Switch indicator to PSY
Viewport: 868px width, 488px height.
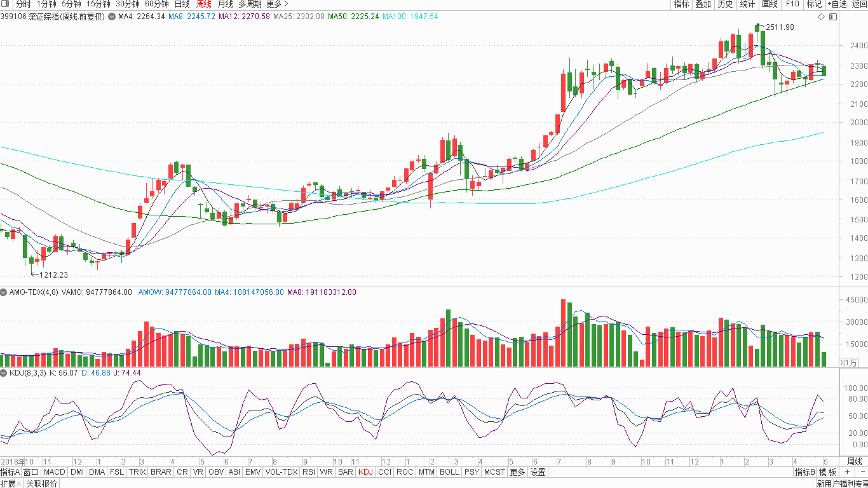[x=471, y=472]
